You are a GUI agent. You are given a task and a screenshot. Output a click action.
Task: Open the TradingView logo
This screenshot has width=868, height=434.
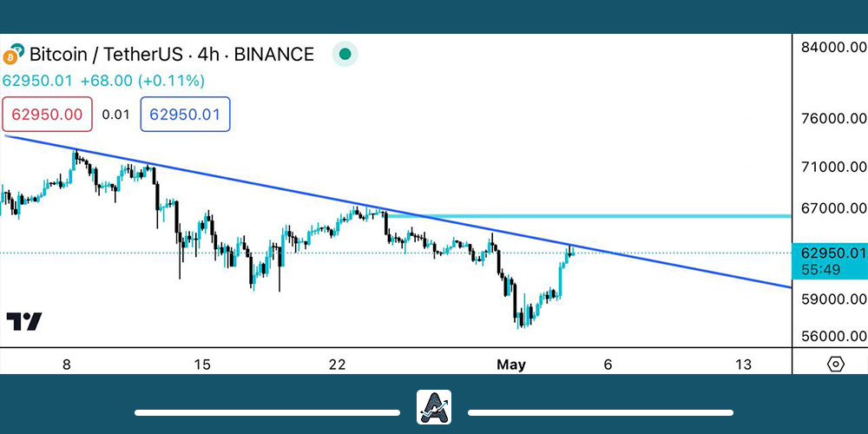23,321
